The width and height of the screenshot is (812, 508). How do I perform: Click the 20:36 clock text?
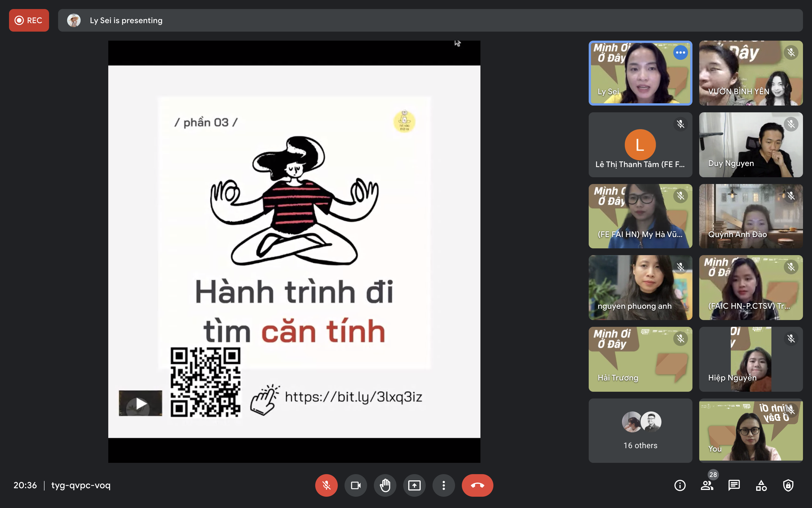[x=25, y=485]
